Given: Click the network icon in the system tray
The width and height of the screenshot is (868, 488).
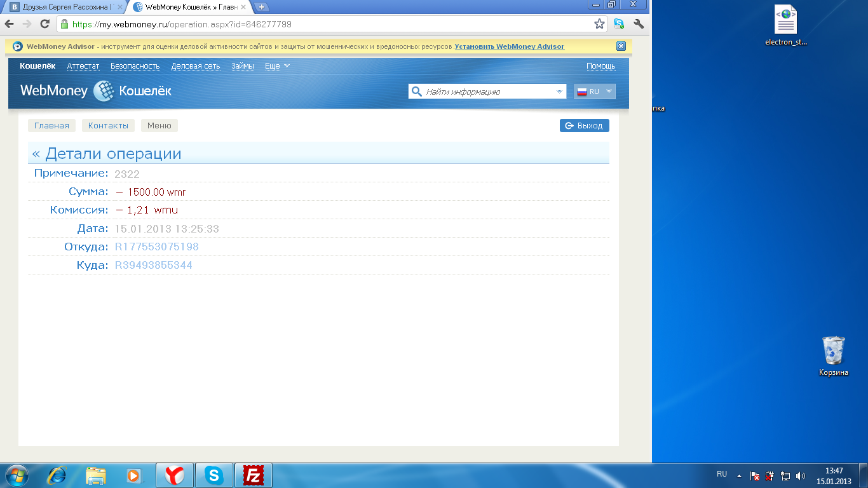Looking at the screenshot, I should (785, 475).
